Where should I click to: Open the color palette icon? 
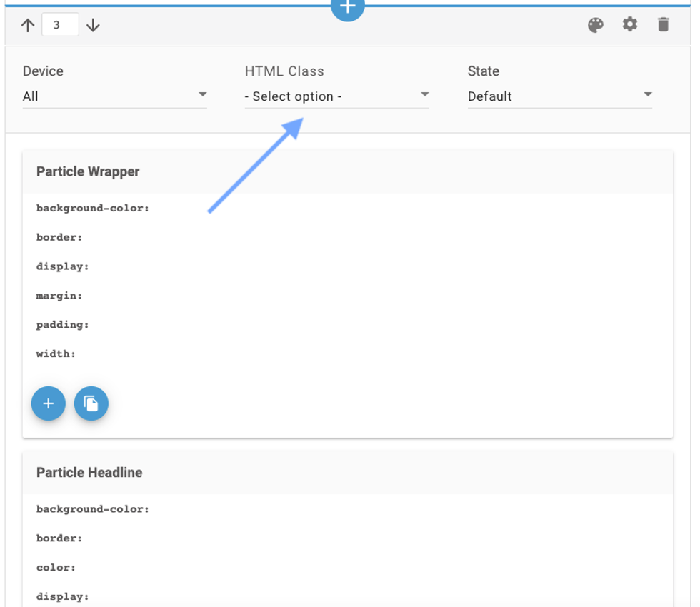pos(595,26)
